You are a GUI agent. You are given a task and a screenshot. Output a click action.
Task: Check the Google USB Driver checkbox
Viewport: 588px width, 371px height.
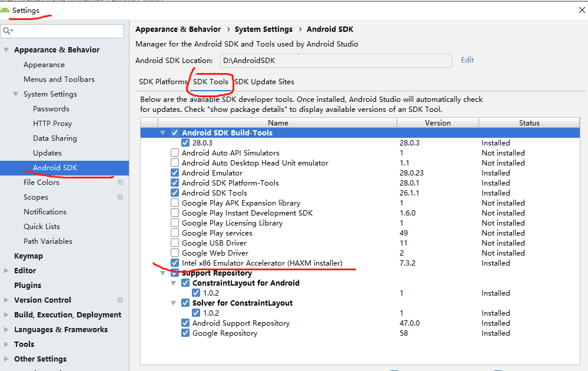click(x=175, y=243)
